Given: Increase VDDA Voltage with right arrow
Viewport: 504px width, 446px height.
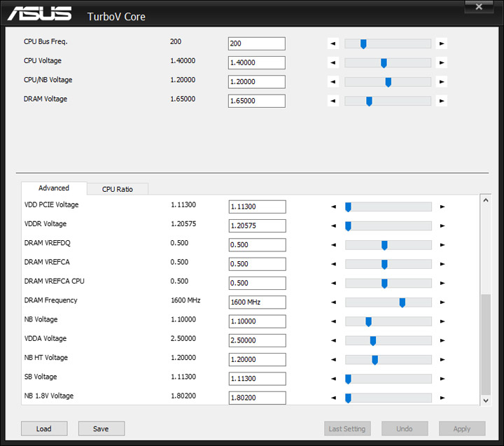Looking at the screenshot, I should (442, 340).
